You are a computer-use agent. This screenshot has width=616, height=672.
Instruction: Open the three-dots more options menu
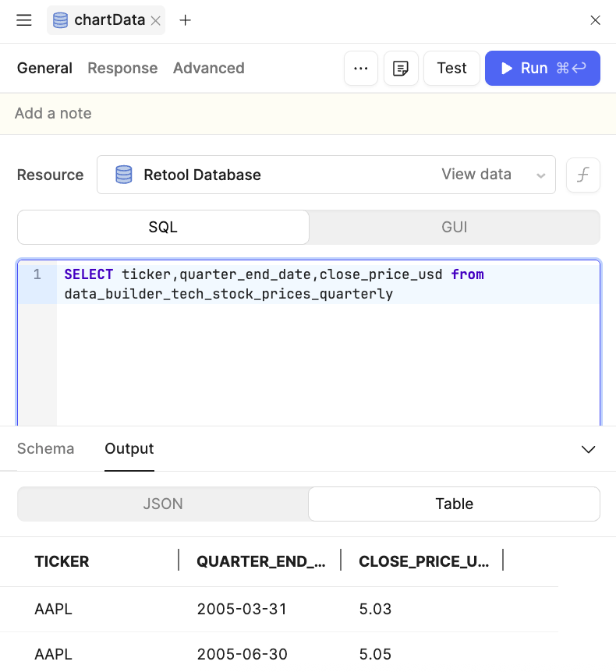pos(361,68)
